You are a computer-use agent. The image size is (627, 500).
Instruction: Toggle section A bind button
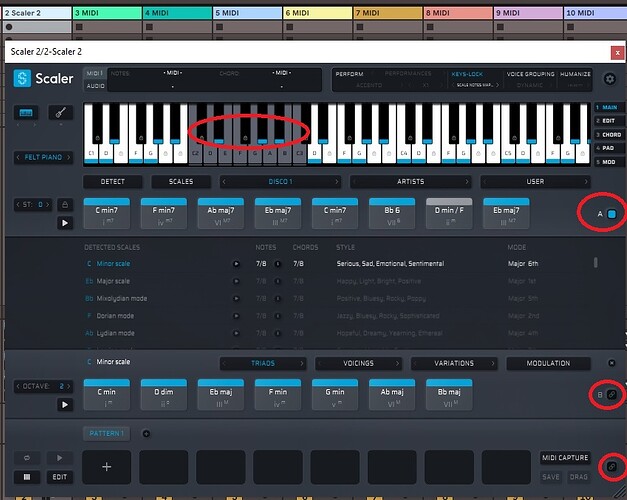[x=611, y=214]
